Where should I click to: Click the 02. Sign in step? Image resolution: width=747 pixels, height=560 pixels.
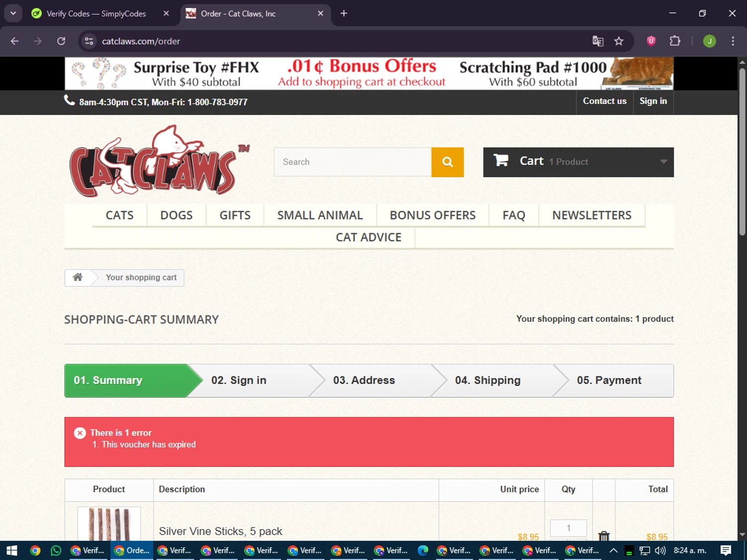click(239, 380)
